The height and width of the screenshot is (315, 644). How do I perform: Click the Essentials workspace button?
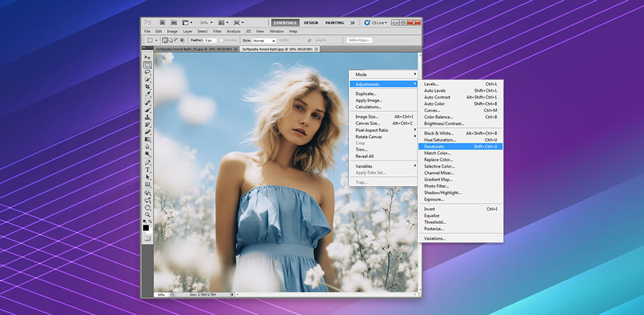pos(285,22)
